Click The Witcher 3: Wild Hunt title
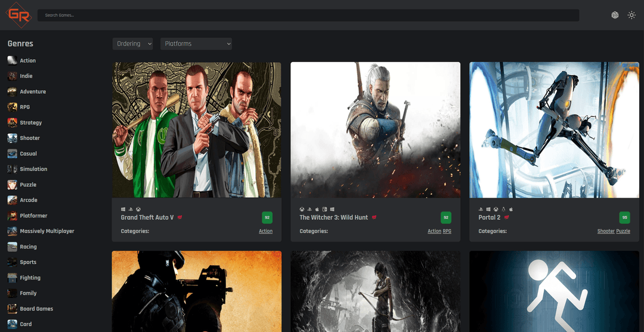Image resolution: width=644 pixels, height=332 pixels. (x=333, y=217)
